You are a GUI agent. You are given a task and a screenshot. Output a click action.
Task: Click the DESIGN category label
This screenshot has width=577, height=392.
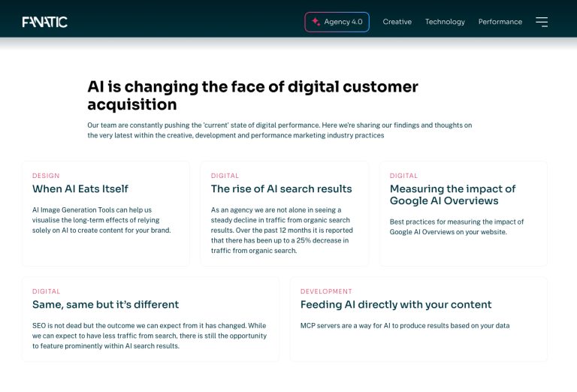coord(46,176)
